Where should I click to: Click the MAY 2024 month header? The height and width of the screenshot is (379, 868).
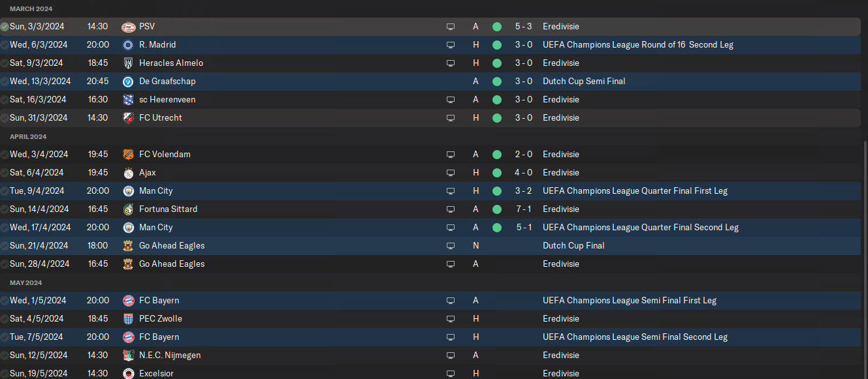point(25,283)
